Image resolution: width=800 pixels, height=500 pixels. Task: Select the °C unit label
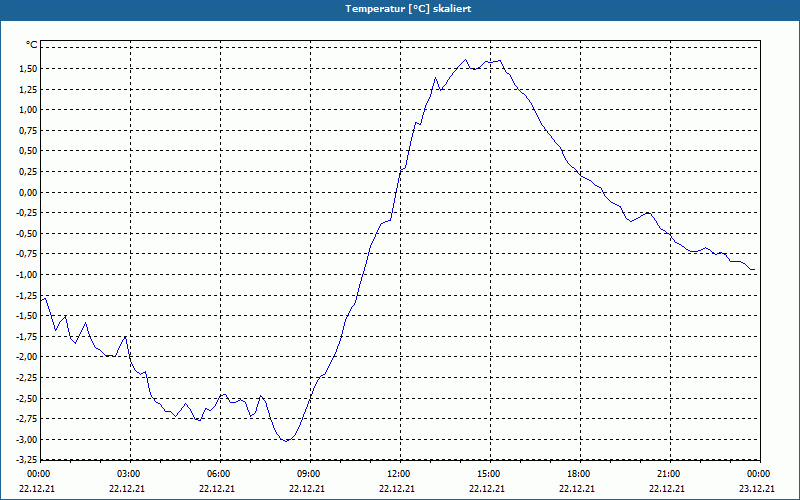tap(32, 45)
